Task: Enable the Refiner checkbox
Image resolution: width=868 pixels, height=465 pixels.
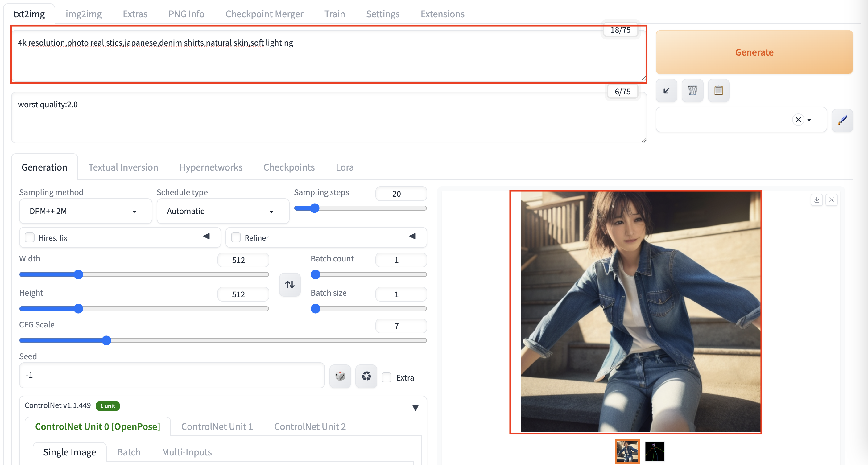Action: tap(236, 237)
